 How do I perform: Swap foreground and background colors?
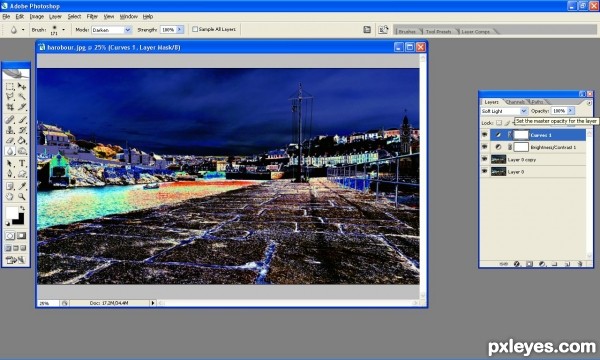pos(23,208)
